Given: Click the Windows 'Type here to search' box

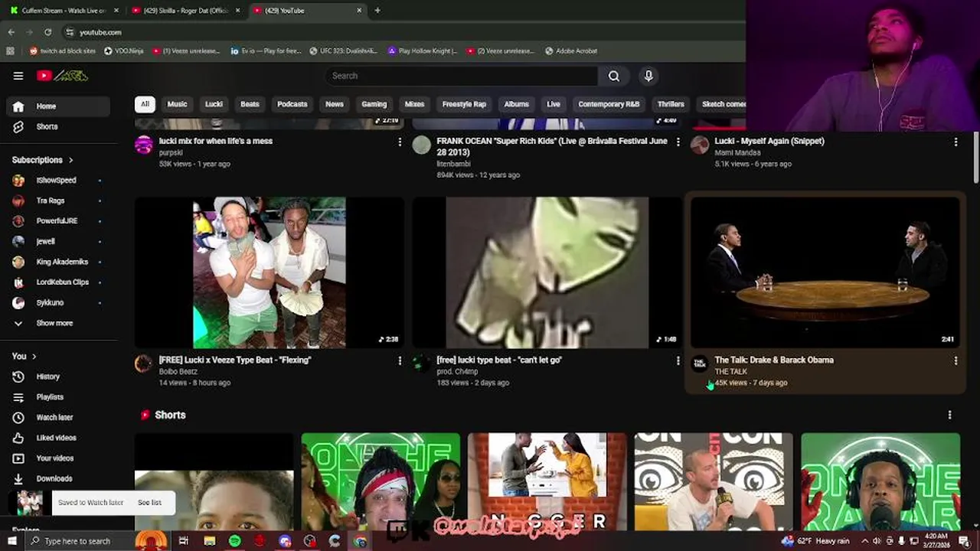Looking at the screenshot, I should coord(78,541).
